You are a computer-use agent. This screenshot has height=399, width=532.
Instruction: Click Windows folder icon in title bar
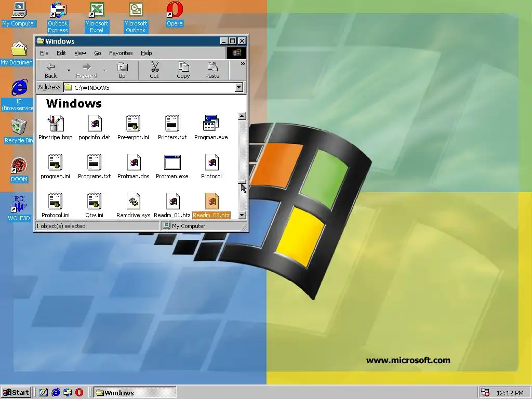point(41,41)
